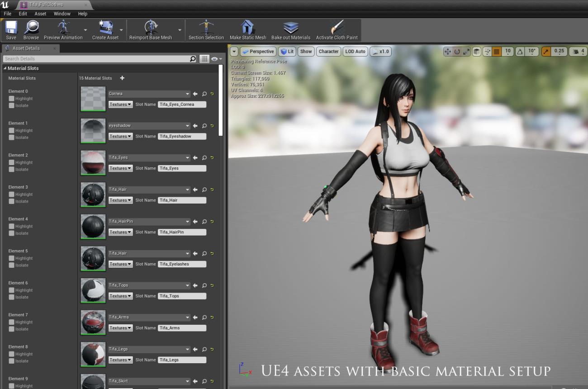Click the Tifa_Eyes_Cornea slot name field
This screenshot has height=389, width=588.
pos(182,104)
